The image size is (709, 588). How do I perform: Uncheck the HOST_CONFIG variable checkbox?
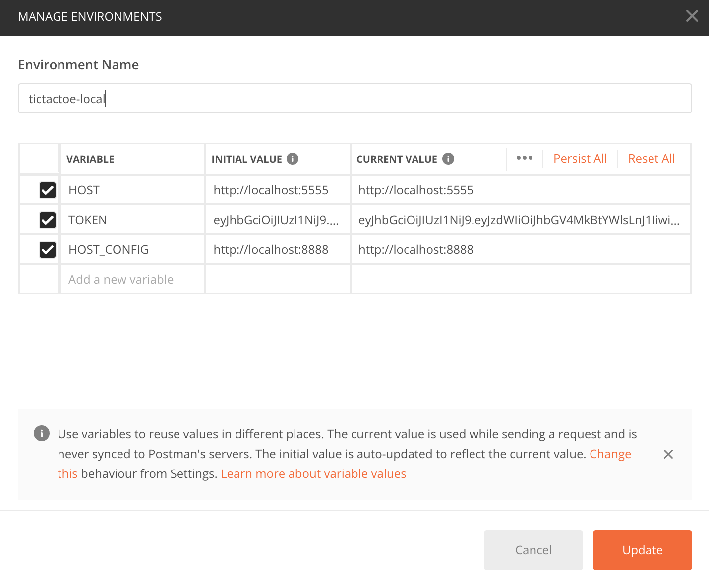tap(48, 249)
